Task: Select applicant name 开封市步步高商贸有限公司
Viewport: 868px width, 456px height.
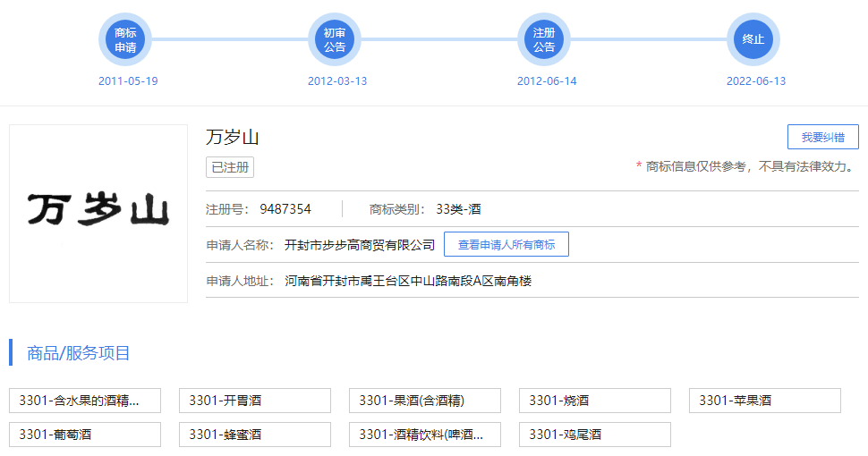Action: pos(360,245)
